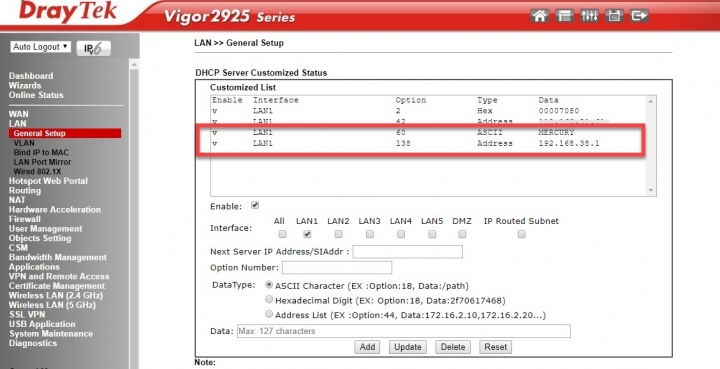The image size is (720, 369).
Task: Uncheck the LAN1 interface checkbox
Action: 307,234
